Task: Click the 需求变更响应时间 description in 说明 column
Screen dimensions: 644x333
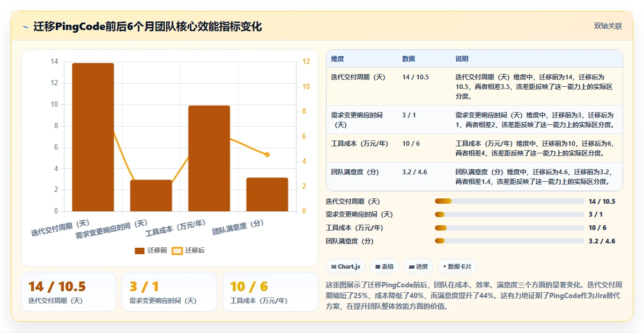Action: tap(535, 120)
